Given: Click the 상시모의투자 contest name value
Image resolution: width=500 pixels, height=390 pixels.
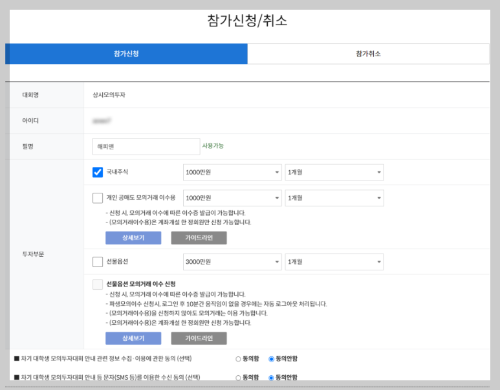Looking at the screenshot, I should pyautogui.click(x=109, y=95).
